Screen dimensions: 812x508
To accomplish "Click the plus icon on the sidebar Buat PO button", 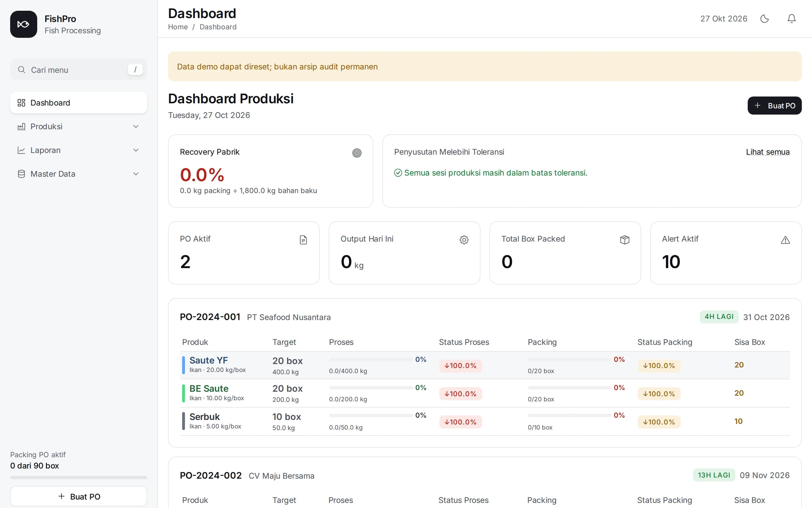I will [61, 496].
